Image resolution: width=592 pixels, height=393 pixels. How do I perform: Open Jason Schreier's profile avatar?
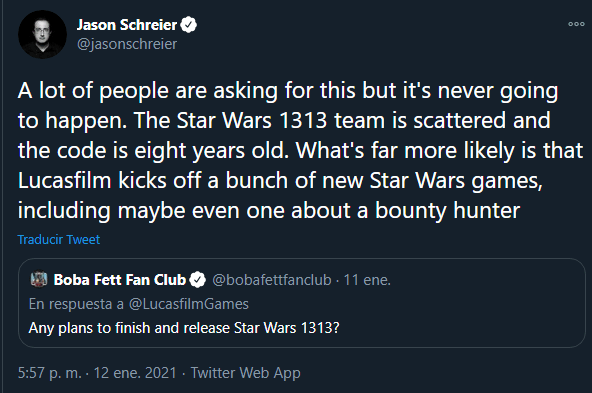pyautogui.click(x=42, y=34)
